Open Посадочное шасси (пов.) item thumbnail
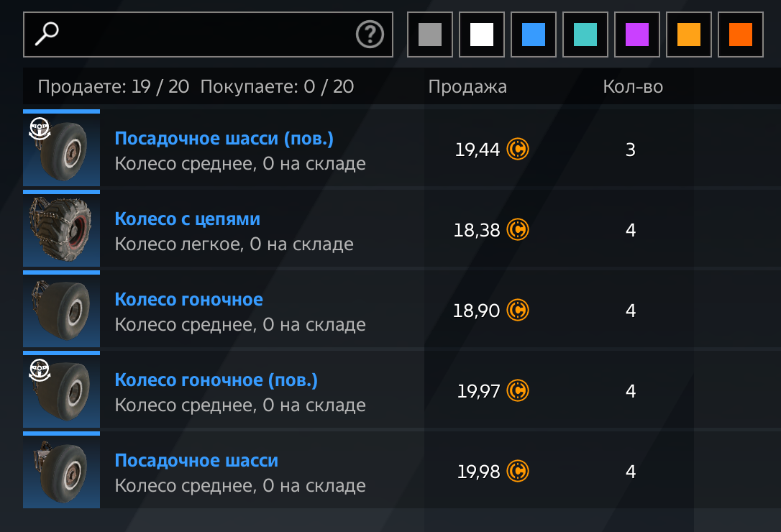Screen dimensions: 781x532 [61, 148]
